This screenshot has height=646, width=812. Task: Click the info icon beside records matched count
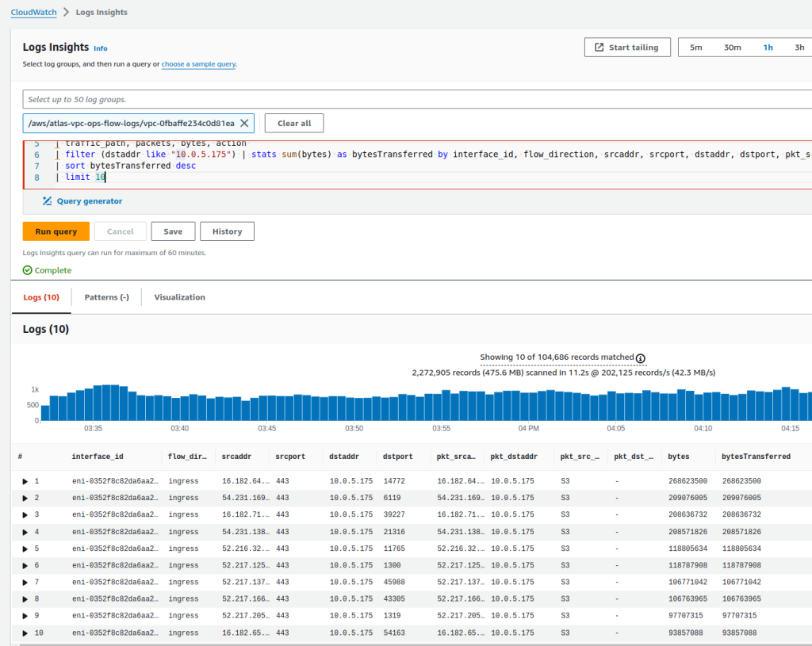click(x=641, y=358)
